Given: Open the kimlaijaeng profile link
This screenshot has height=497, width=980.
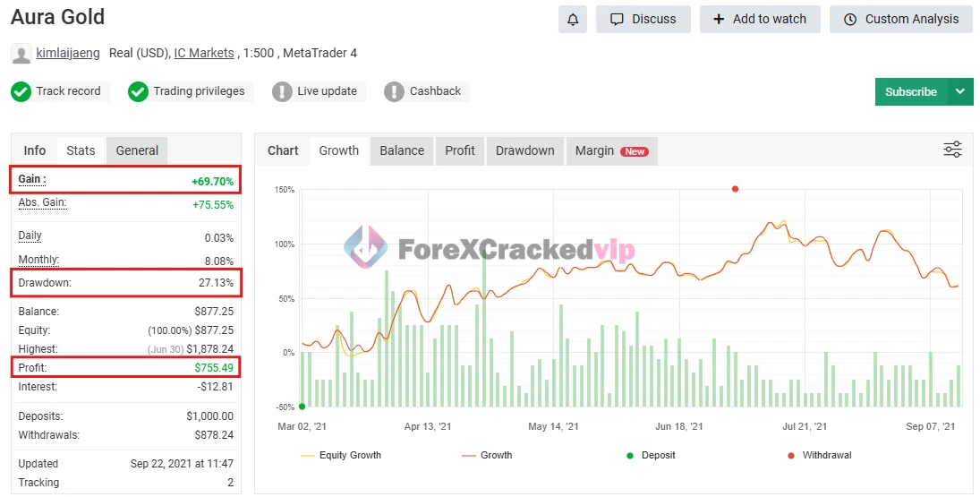Looking at the screenshot, I should pos(68,53).
